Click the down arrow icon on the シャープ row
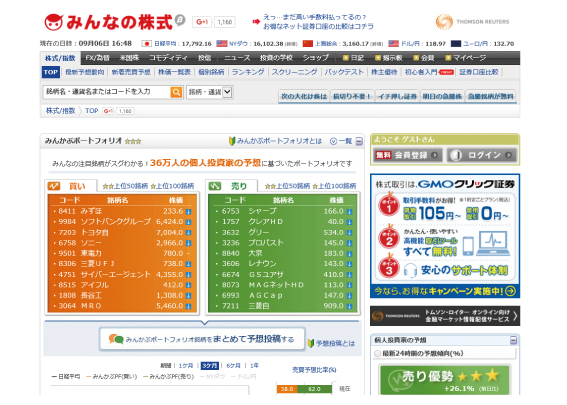The width and height of the screenshot is (567, 405). pos(349,212)
